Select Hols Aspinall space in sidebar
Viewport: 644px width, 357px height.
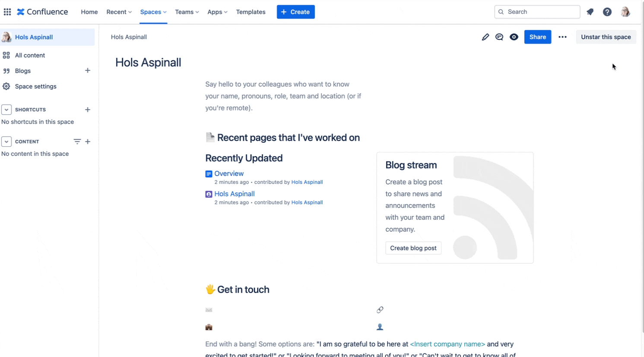coord(48,37)
